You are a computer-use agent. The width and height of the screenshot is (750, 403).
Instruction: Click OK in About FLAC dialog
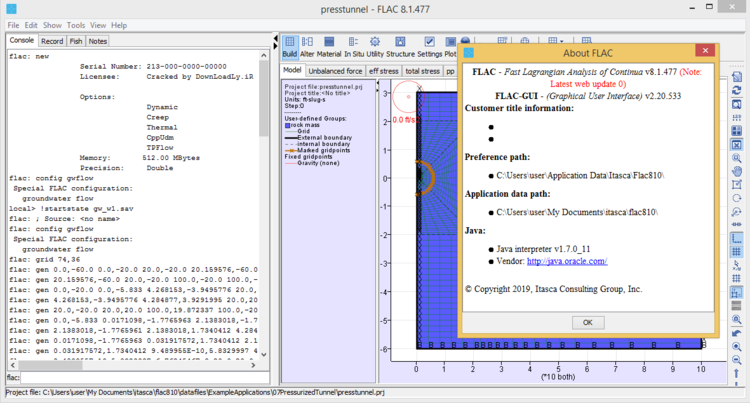tap(587, 322)
